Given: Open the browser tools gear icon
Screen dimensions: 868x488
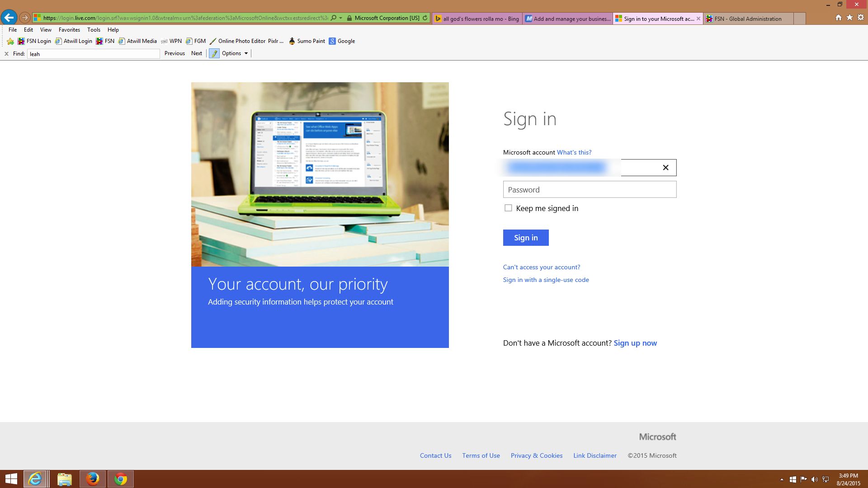Looking at the screenshot, I should [861, 18].
